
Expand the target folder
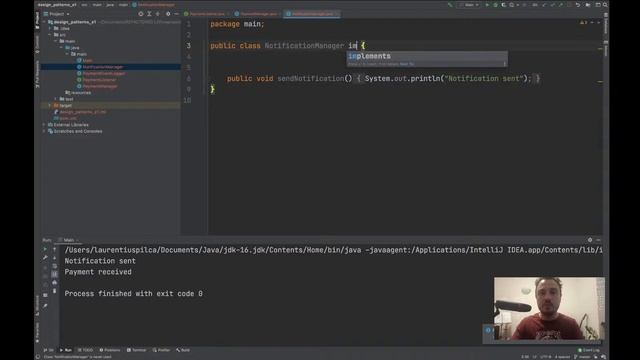tap(50, 105)
